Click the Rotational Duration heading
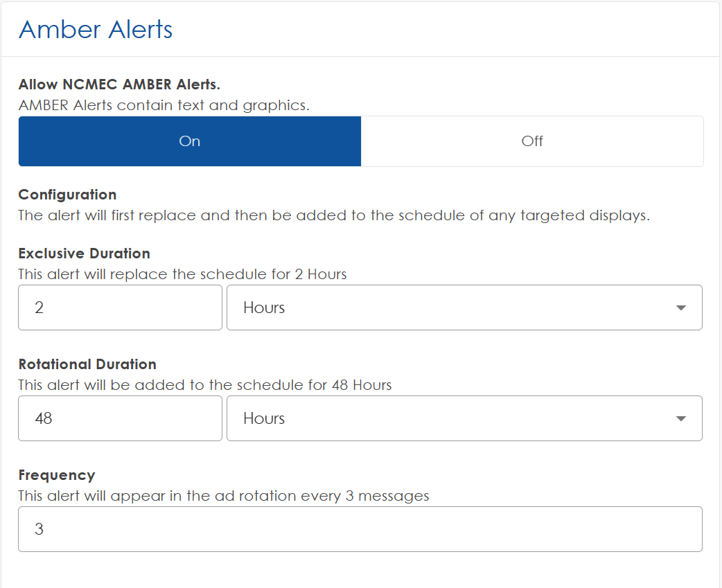The width and height of the screenshot is (722, 588). tap(87, 364)
